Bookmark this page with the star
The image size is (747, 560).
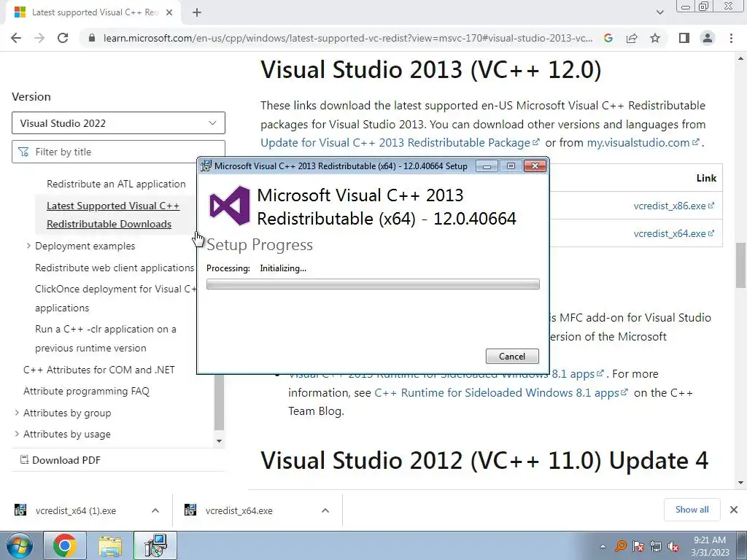(x=655, y=38)
